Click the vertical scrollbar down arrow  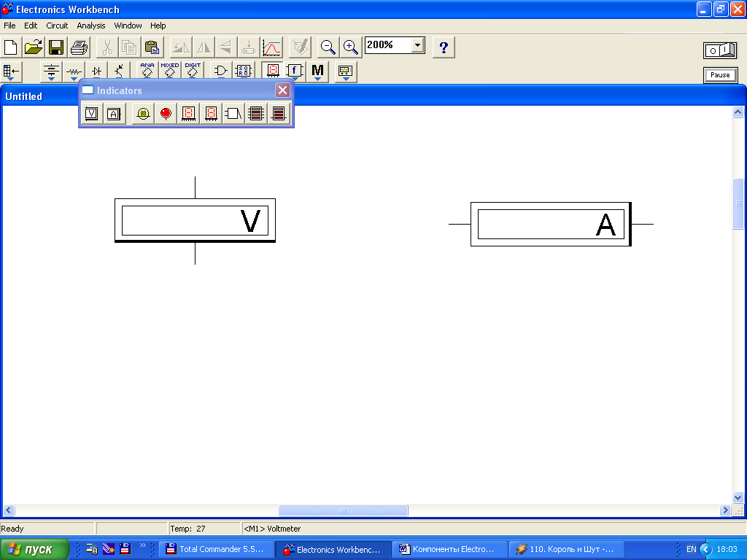pyautogui.click(x=738, y=497)
